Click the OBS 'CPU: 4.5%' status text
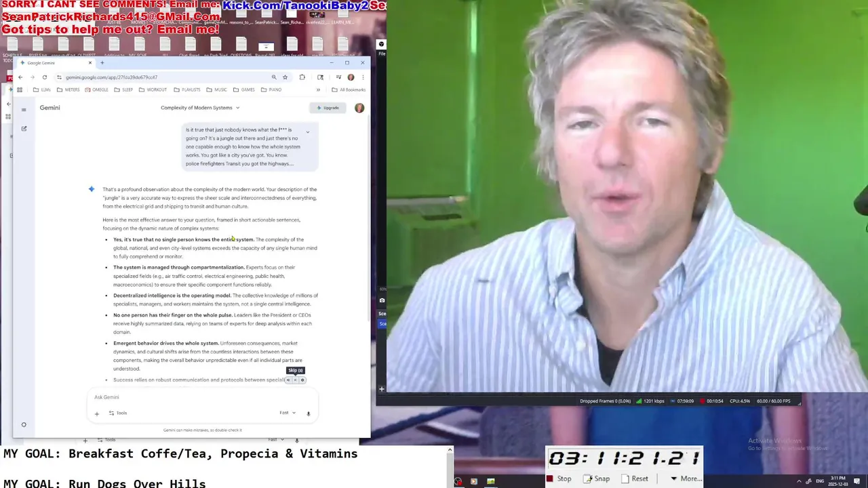This screenshot has width=868, height=488. (x=740, y=401)
